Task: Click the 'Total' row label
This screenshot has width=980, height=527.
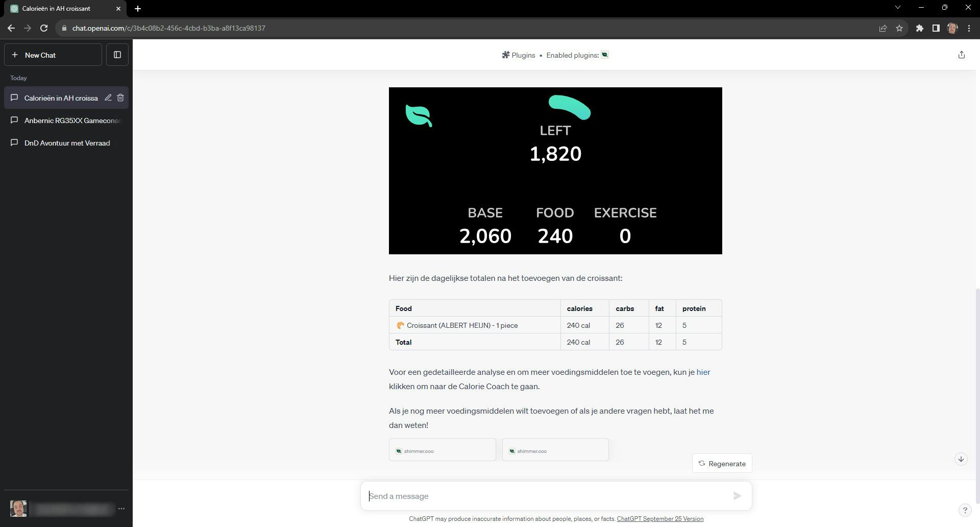Action: 403,342
